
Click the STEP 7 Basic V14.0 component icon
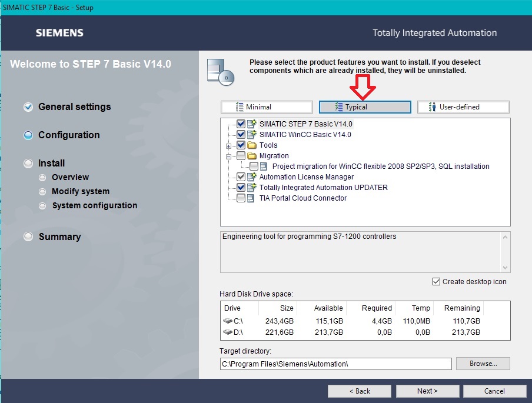(252, 124)
